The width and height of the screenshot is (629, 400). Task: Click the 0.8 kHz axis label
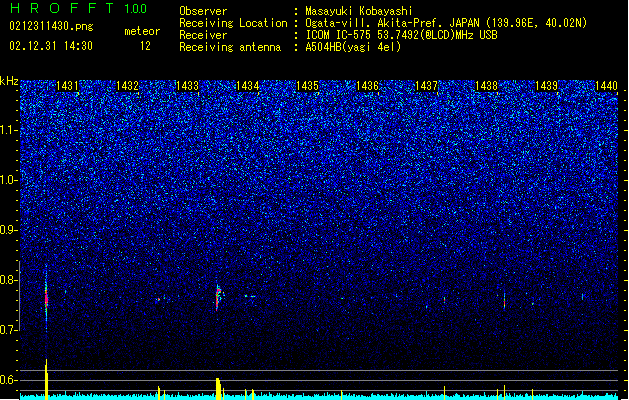9,280
